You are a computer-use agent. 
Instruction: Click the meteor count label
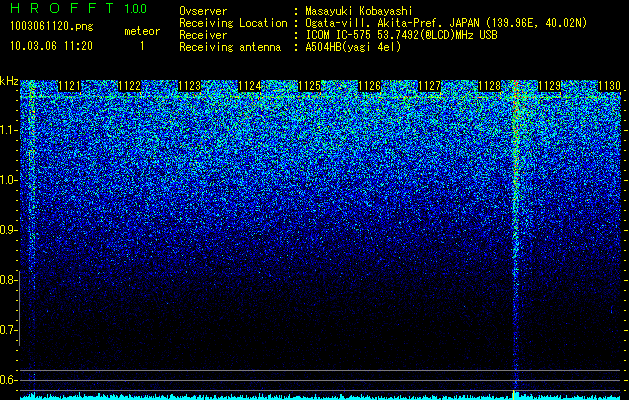142,31
